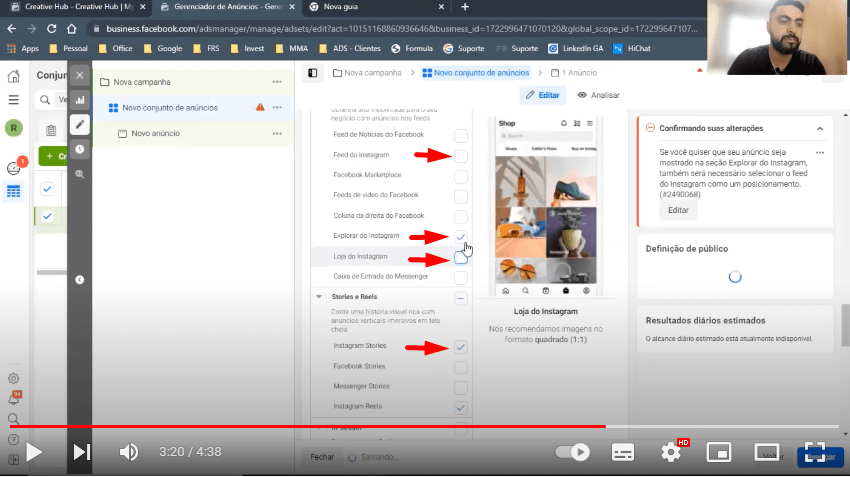This screenshot has height=477, width=850.
Task: Open the chart performance icon in sidebar
Action: coord(80,100)
